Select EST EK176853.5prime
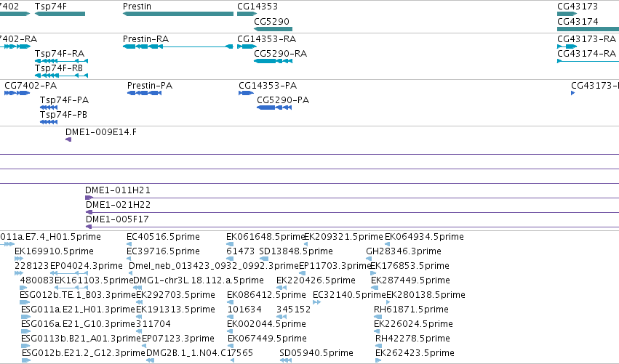This screenshot has height=364, width=619. click(x=410, y=266)
